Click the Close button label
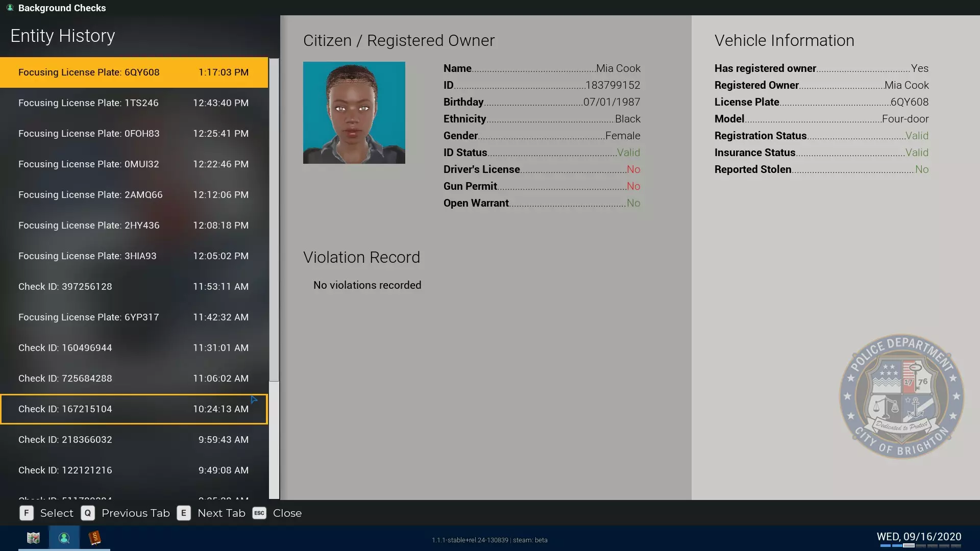 tap(287, 513)
